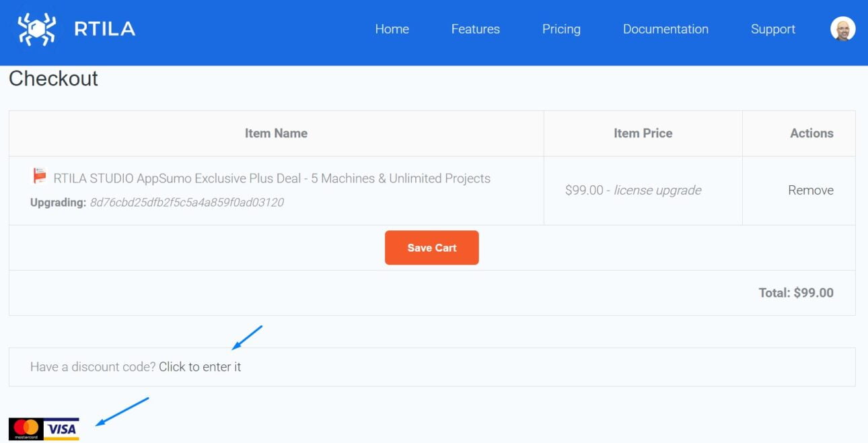Select the Checkout page heading
Viewport: 868px width, 443px height.
coord(53,79)
